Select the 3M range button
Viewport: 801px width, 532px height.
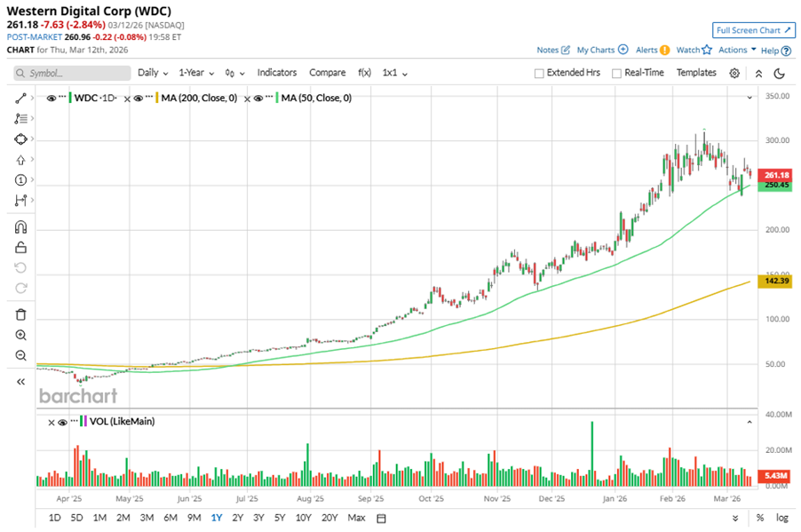pyautogui.click(x=147, y=518)
